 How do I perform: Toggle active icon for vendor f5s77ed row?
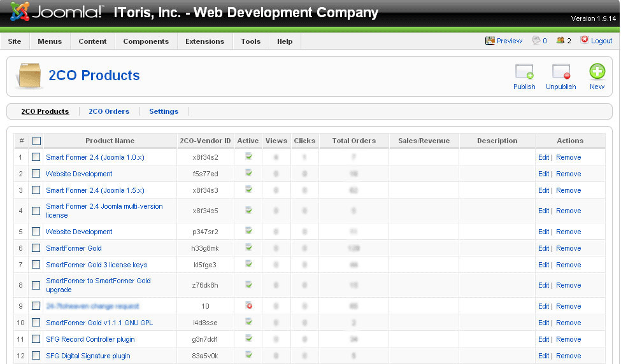coord(248,172)
